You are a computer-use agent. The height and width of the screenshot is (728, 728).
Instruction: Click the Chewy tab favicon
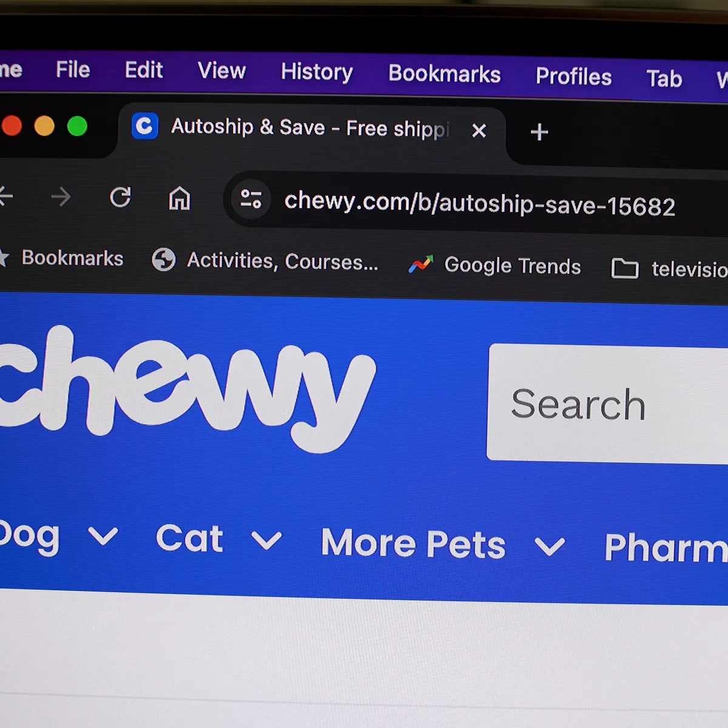144,126
